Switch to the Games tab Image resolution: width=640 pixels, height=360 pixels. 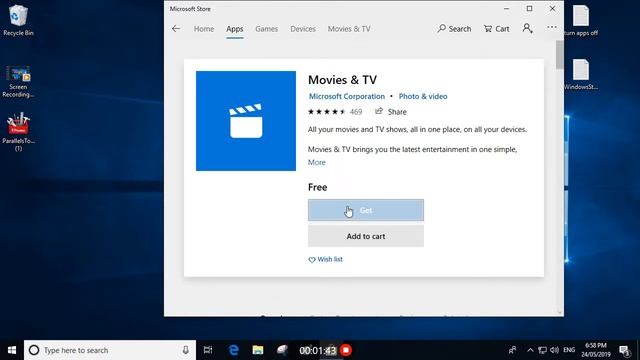(267, 29)
